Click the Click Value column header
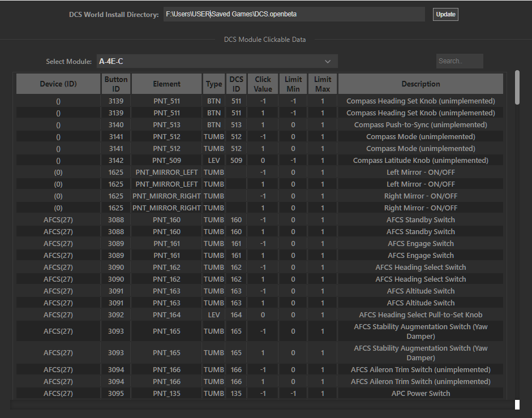 [263, 84]
